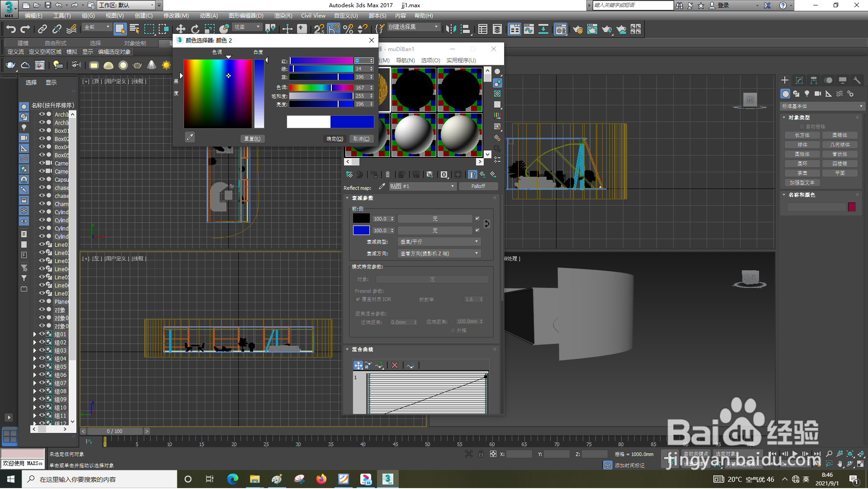
Task: Open the 创建选择集 dropdown
Action: pos(413,27)
